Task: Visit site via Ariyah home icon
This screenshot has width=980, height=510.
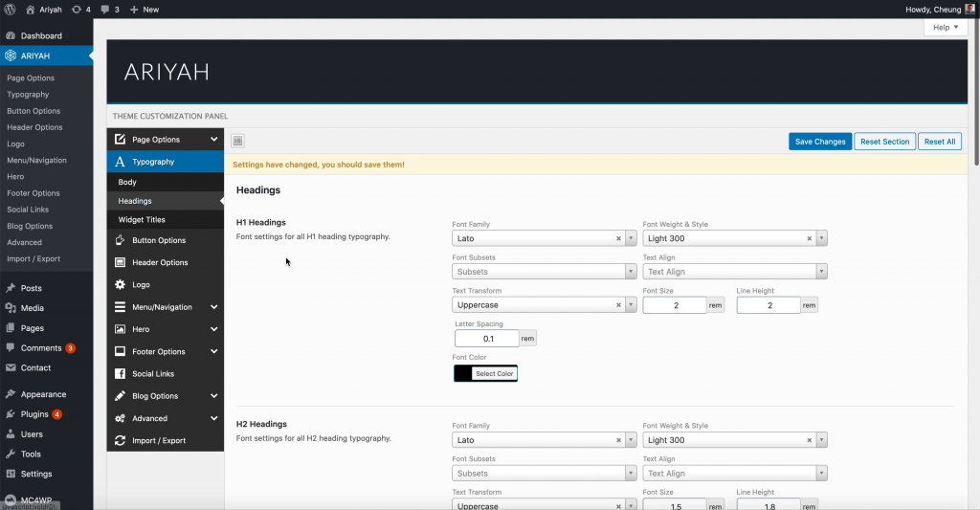Action: [x=30, y=10]
